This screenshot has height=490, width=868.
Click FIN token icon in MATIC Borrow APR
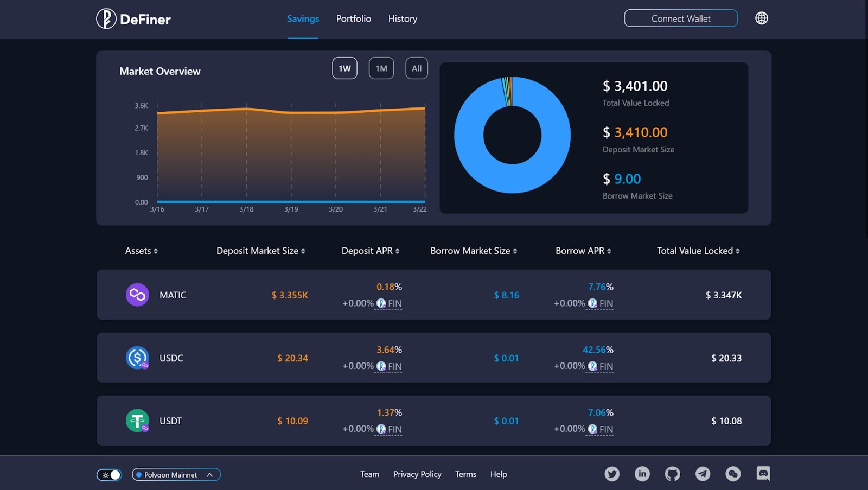(592, 303)
